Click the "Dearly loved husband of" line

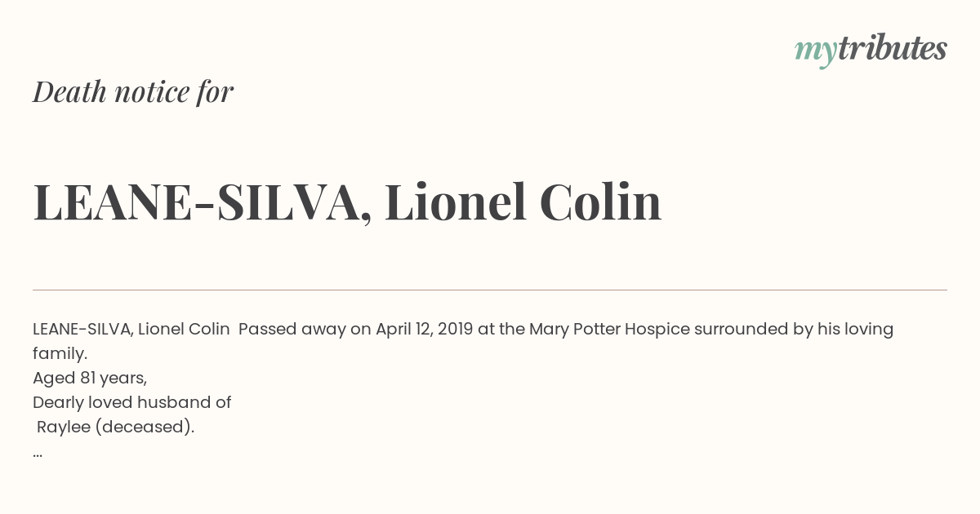click(132, 402)
